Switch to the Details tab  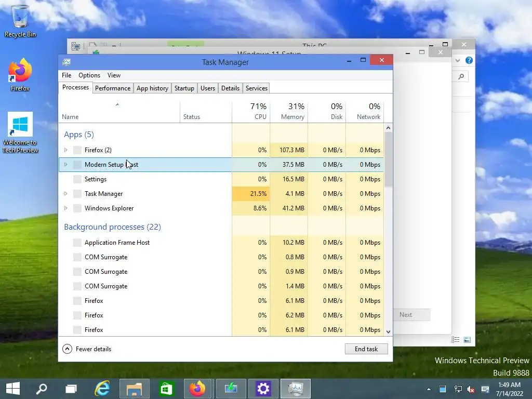point(230,88)
